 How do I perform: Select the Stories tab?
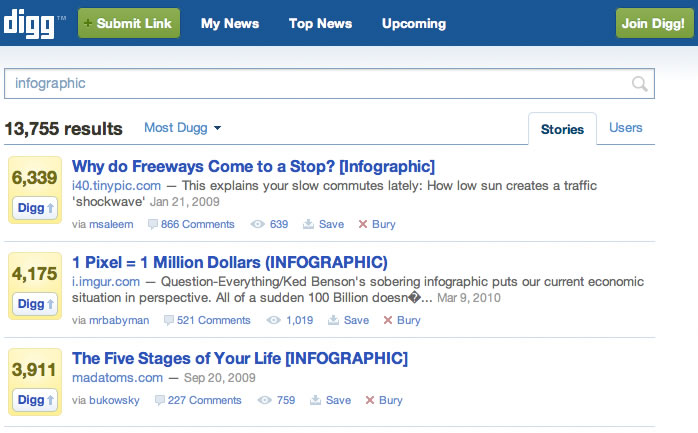(x=562, y=129)
